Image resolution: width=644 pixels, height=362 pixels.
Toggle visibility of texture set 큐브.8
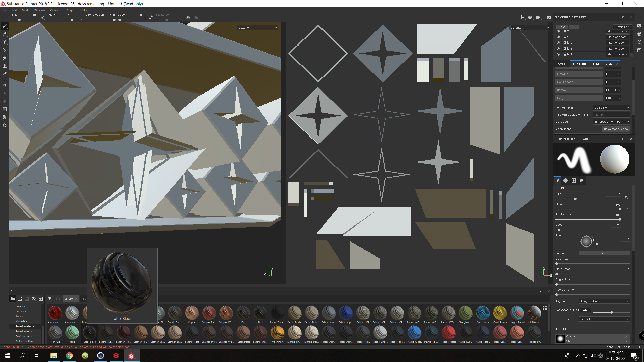click(559, 49)
